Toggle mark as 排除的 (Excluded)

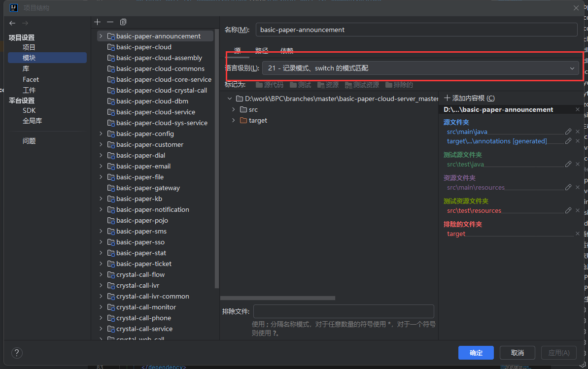[x=399, y=85]
